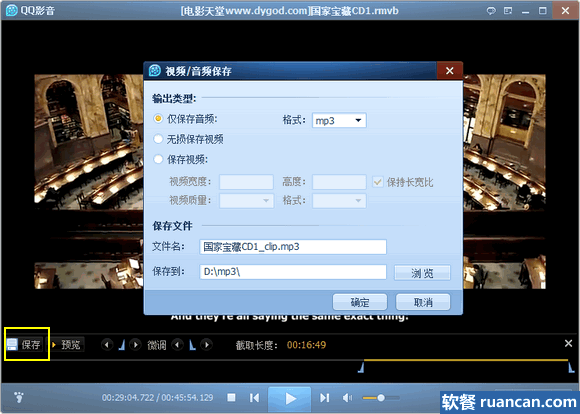Click the playback time 00:29:04.722 display
Image resolution: width=580 pixels, height=414 pixels.
tap(128, 398)
